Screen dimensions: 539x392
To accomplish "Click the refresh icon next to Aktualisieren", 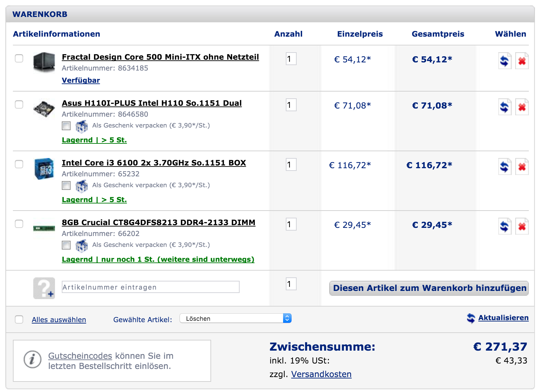I will (x=471, y=318).
